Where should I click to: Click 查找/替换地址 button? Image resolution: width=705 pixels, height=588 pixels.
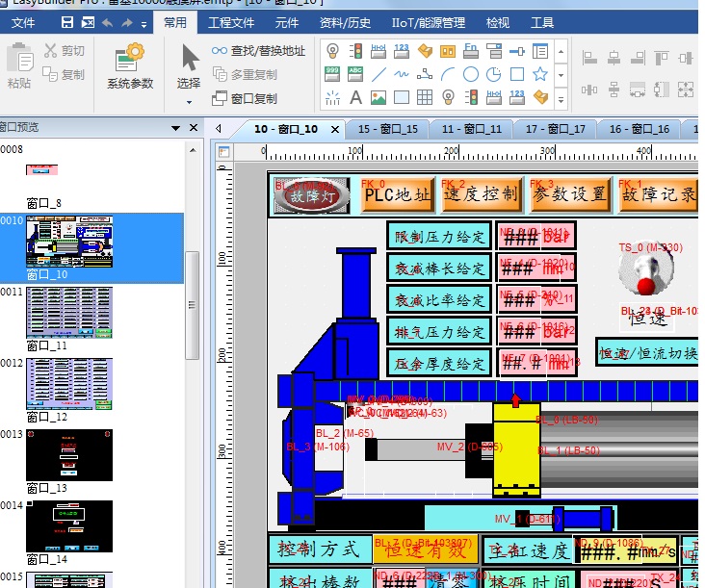point(258,51)
